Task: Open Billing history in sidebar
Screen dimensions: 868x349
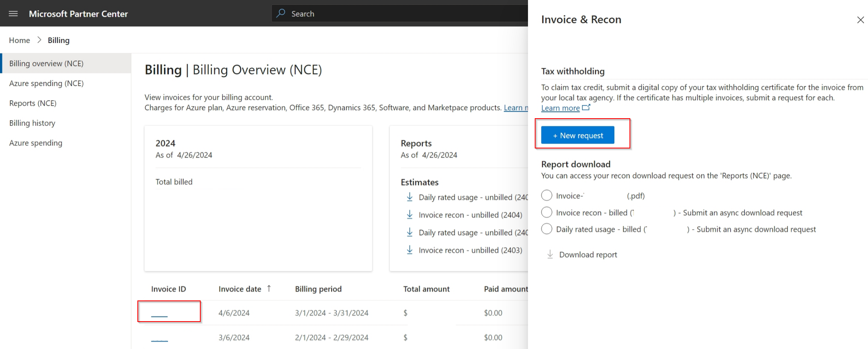Action: [66, 123]
